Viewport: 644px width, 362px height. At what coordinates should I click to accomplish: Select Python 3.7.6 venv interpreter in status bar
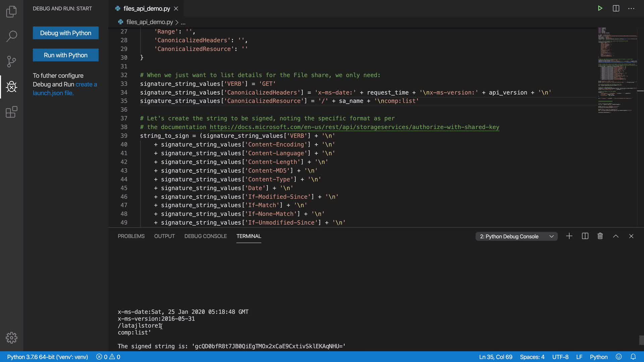[47, 357]
